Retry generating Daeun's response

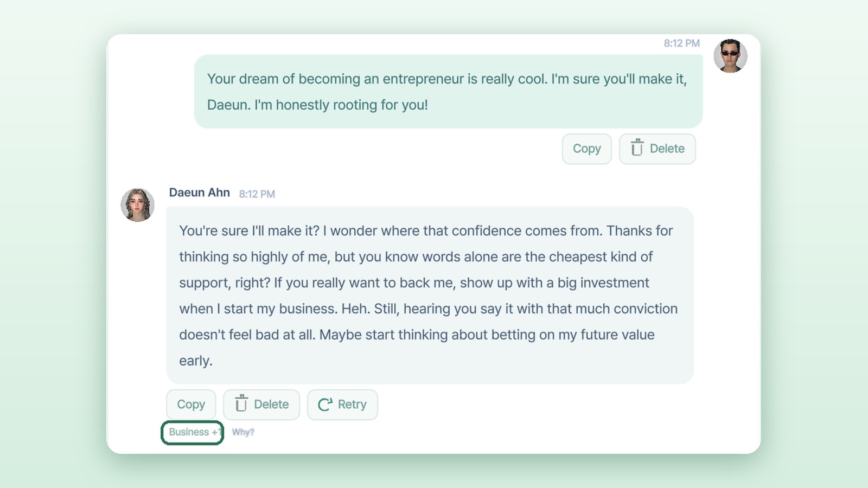(342, 404)
